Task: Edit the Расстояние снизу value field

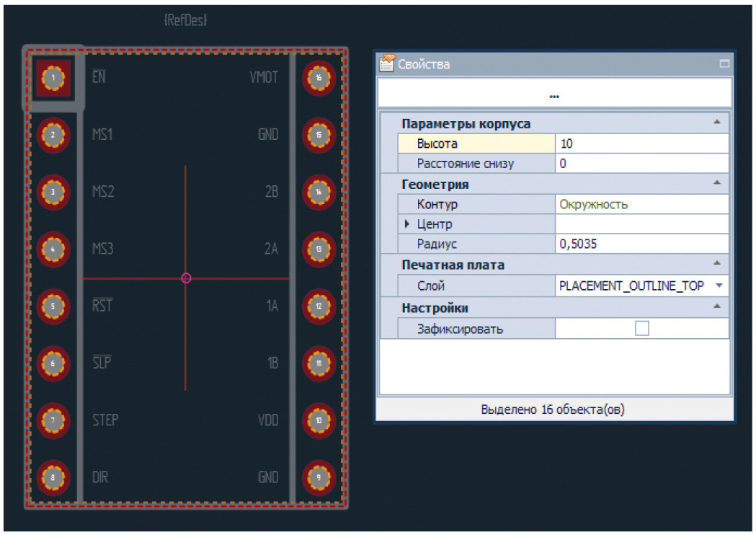Action: point(641,164)
